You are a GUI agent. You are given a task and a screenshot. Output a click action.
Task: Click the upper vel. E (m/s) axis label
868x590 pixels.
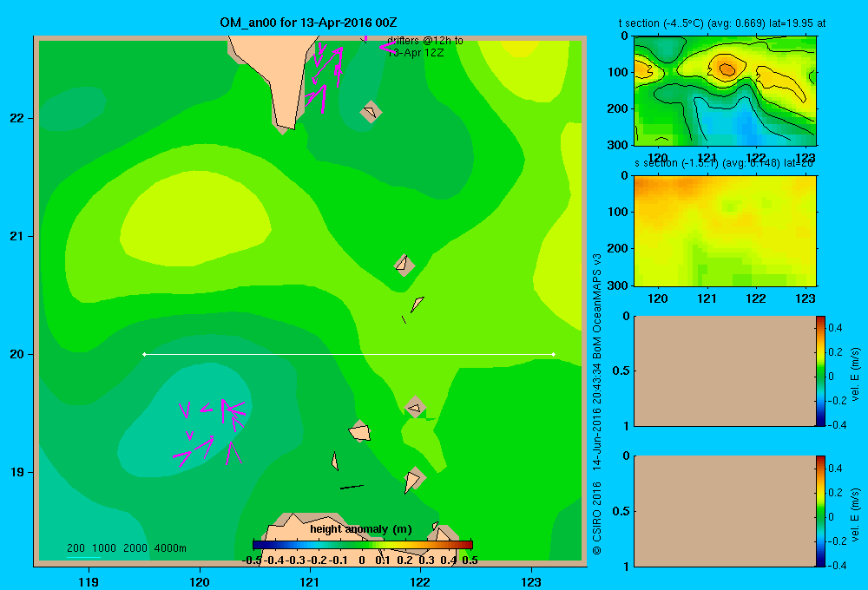click(856, 374)
